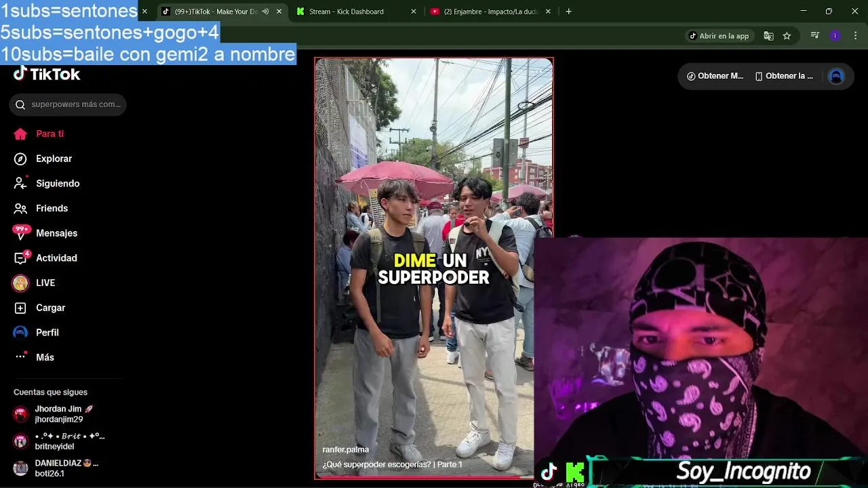Mute the TikTok tab audio icon
868x488 pixels.
click(265, 12)
